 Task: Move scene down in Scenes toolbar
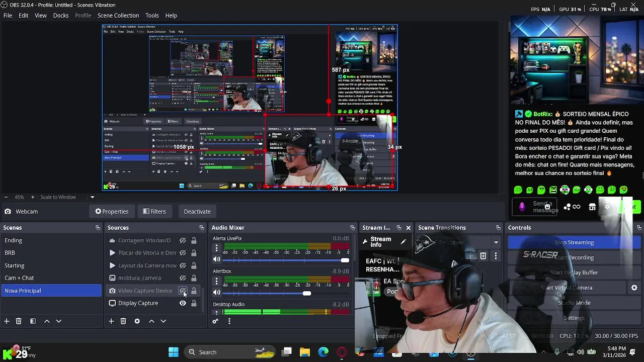coord(58,321)
